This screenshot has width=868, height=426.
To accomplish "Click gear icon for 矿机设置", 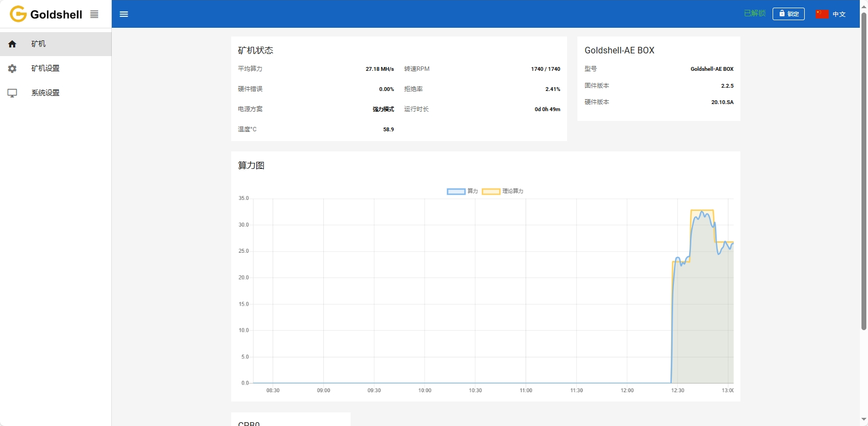I will 12,69.
